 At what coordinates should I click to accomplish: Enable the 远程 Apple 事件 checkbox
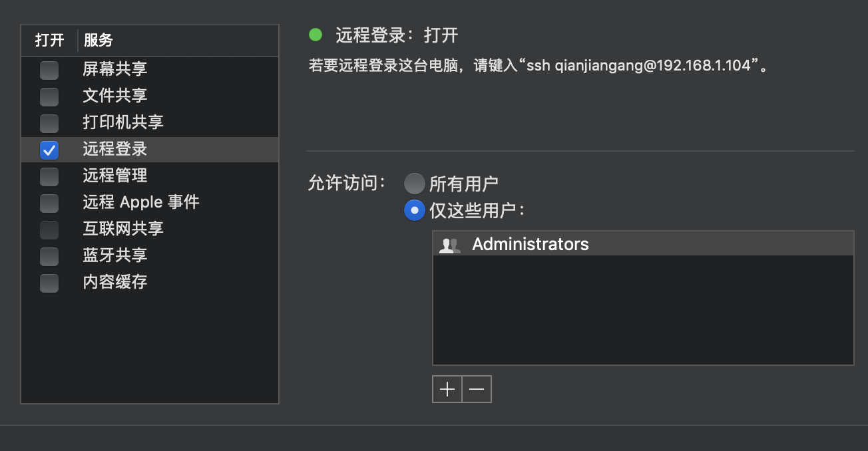pos(49,202)
